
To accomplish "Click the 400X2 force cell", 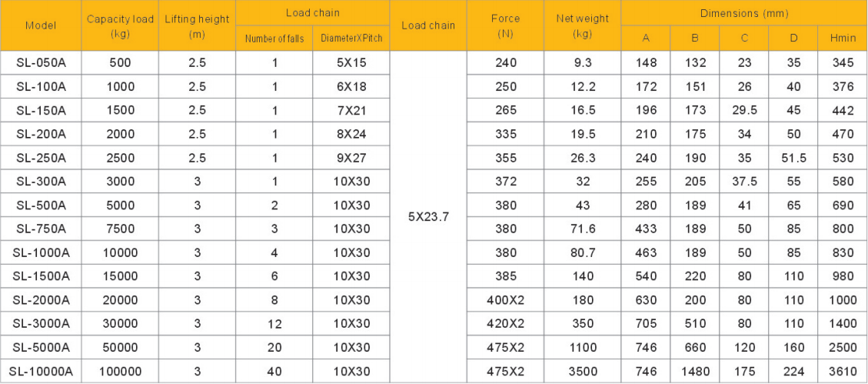I will (505, 300).
